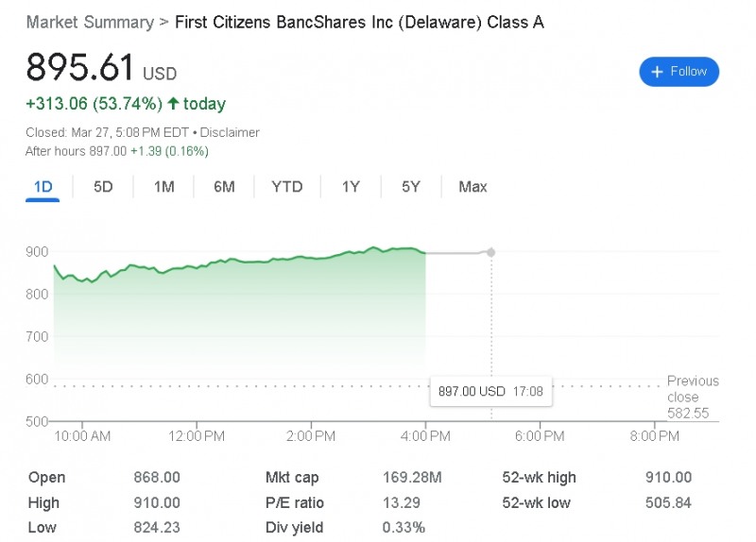The image size is (756, 542).
Task: Show the Max range chart
Action: coord(472,187)
